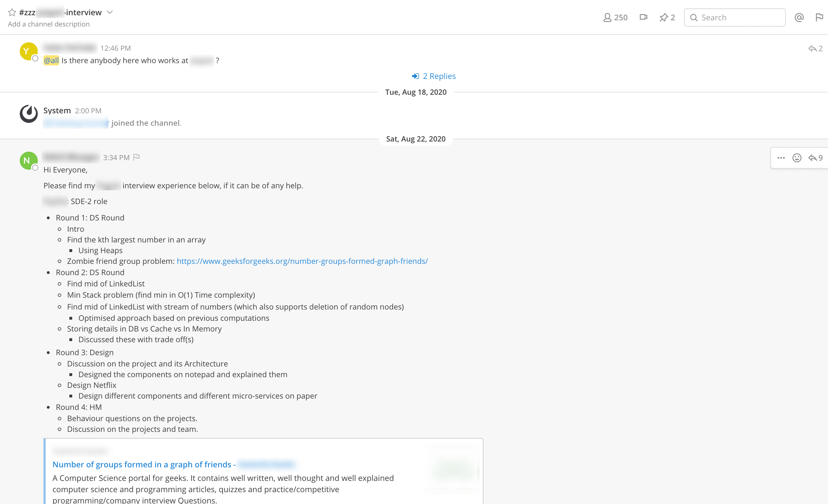The height and width of the screenshot is (504, 828).
Task: Star the channel as a favorite
Action: tap(12, 12)
